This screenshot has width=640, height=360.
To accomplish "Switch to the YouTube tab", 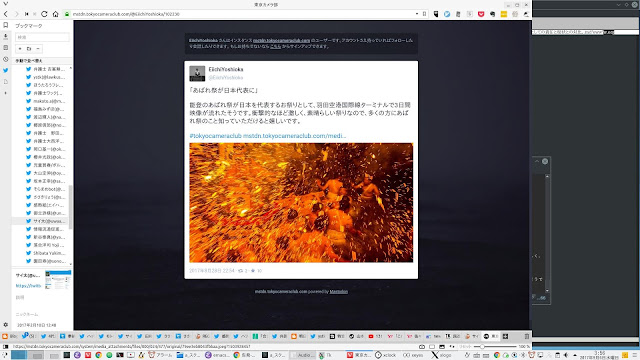I will [376, 336].
